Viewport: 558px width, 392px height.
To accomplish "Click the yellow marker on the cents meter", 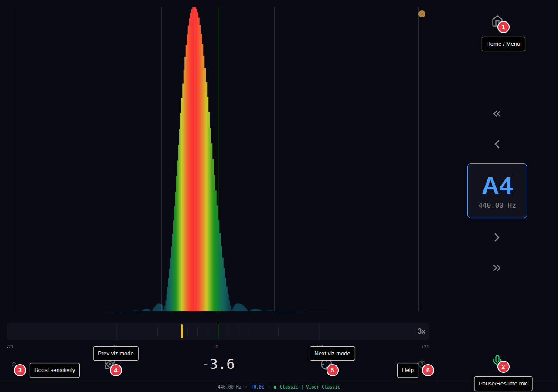I will coord(181,331).
